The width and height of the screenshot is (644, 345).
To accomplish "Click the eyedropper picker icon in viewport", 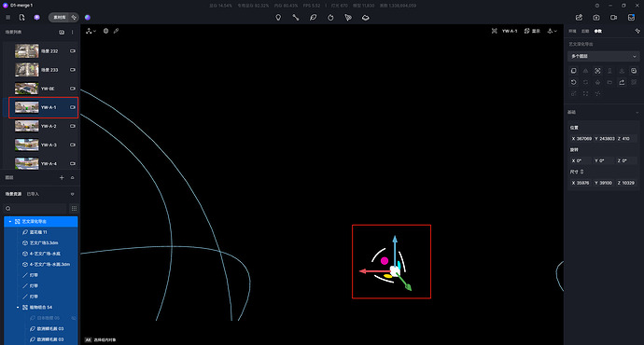I will [x=117, y=31].
